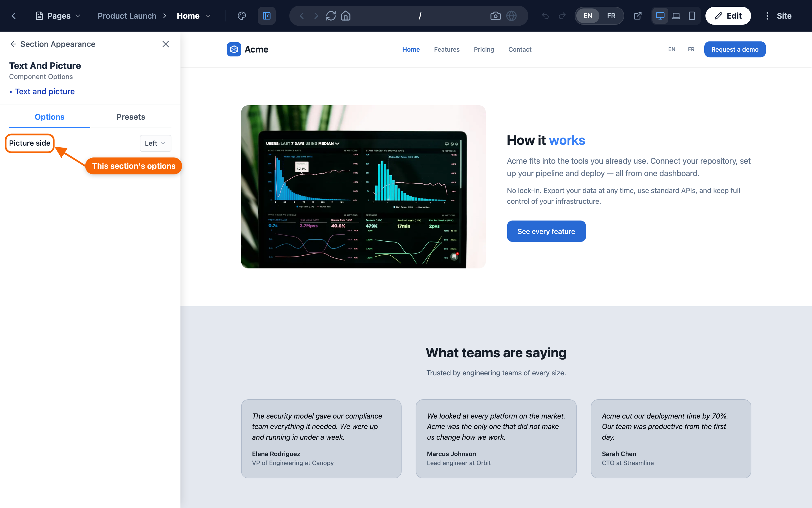Viewport: 812px width, 508px height.
Task: Go back in preview browser history
Action: [x=302, y=16]
